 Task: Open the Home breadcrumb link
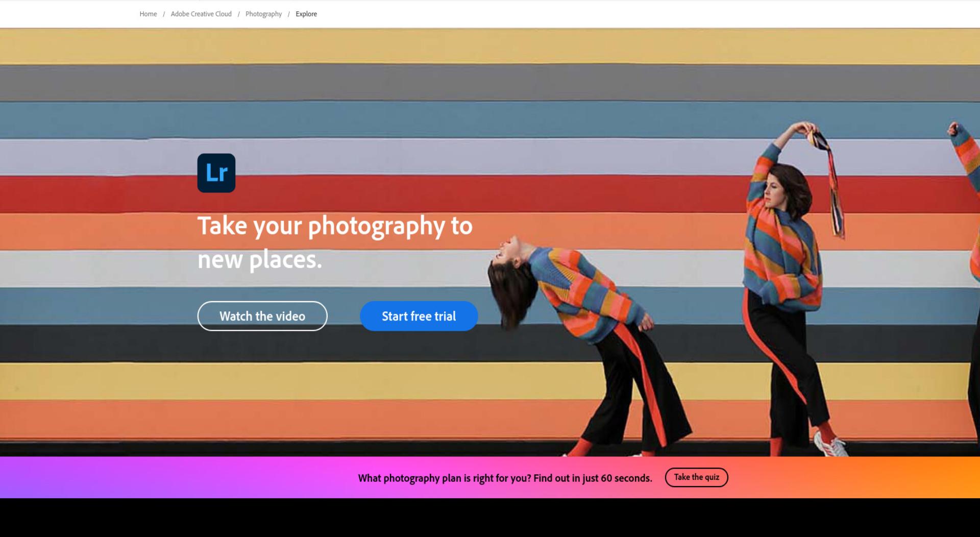point(148,14)
